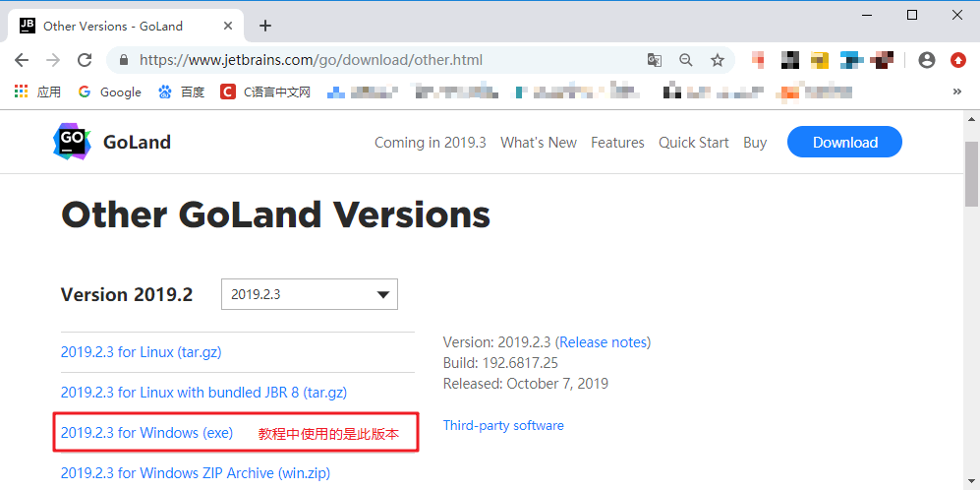Open the 2019.2.3 version dropdown

(x=310, y=294)
